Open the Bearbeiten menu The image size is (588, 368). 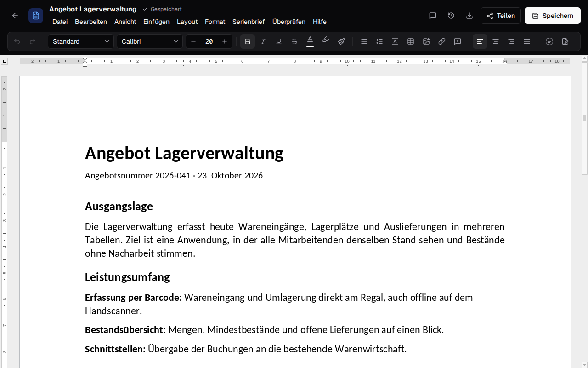pos(91,22)
